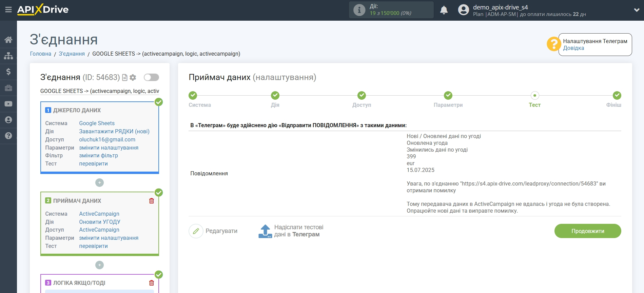Open ActiveCampaign system link

tap(99, 214)
